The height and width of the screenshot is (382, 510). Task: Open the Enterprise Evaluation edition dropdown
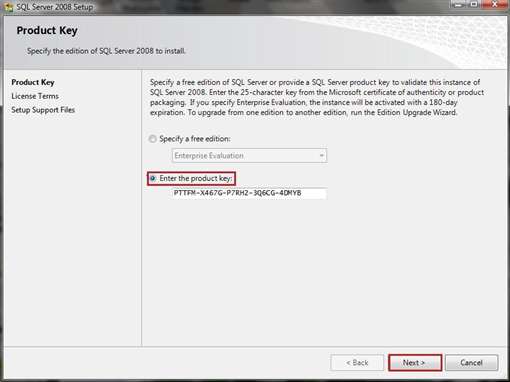249,156
